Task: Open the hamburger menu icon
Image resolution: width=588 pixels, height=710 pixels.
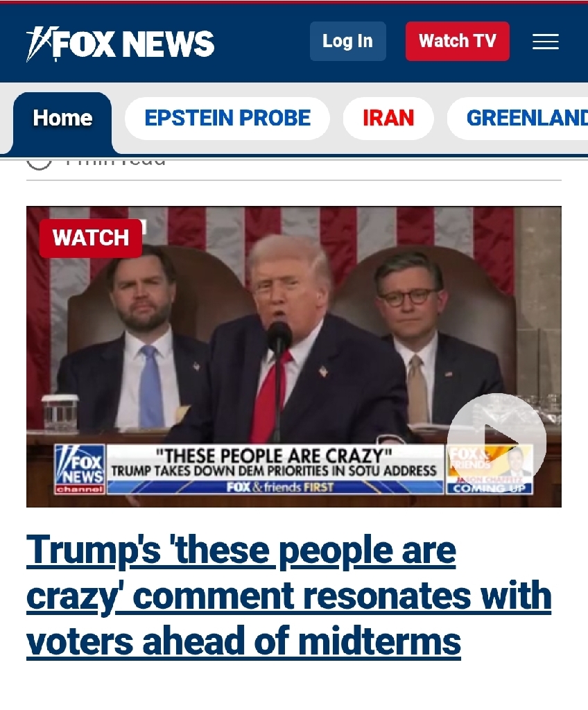Action: coord(546,41)
